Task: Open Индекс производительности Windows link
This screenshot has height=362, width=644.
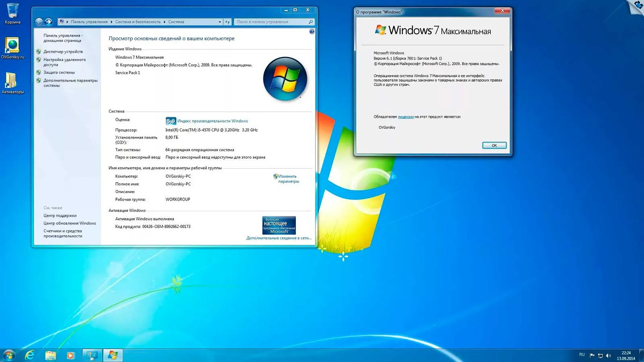Action: point(213,121)
